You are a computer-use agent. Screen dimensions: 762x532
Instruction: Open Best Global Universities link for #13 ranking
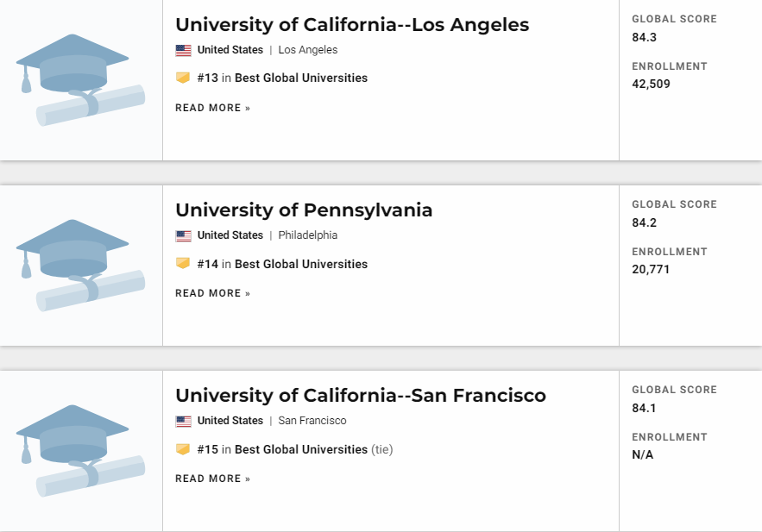click(x=301, y=78)
